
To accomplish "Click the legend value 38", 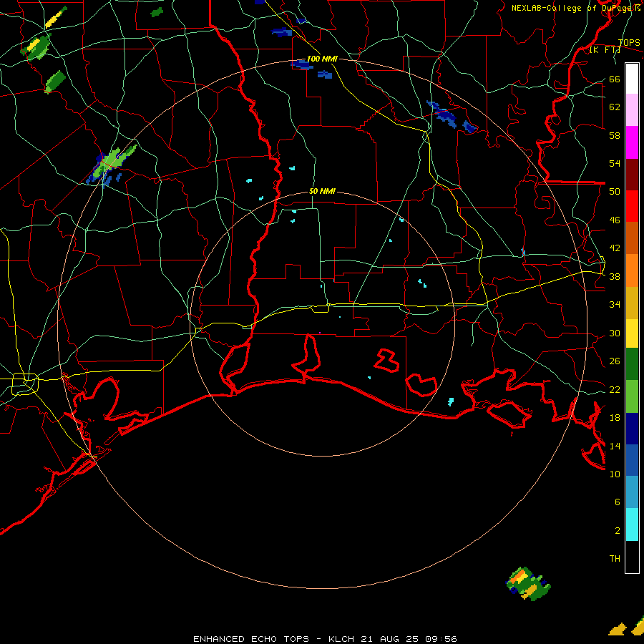I will point(615,277).
